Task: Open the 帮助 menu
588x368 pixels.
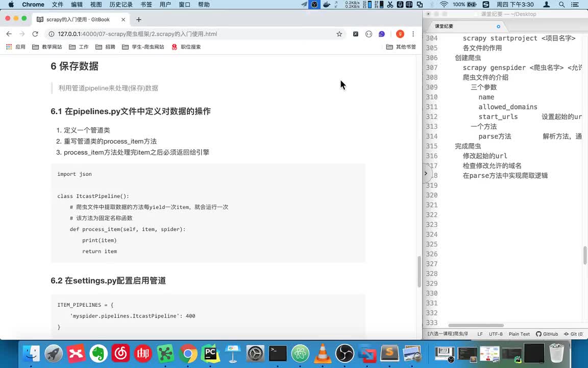Action: click(204, 5)
